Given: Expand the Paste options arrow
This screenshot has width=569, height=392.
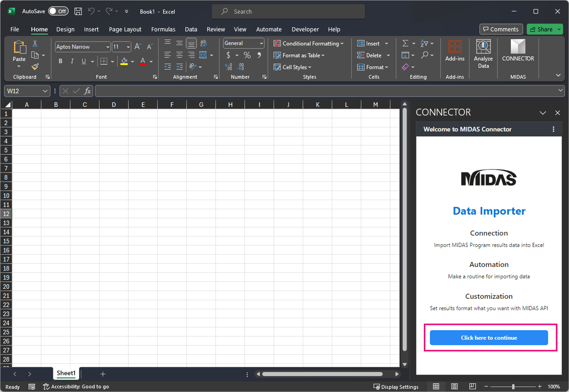Looking at the screenshot, I should click(19, 66).
